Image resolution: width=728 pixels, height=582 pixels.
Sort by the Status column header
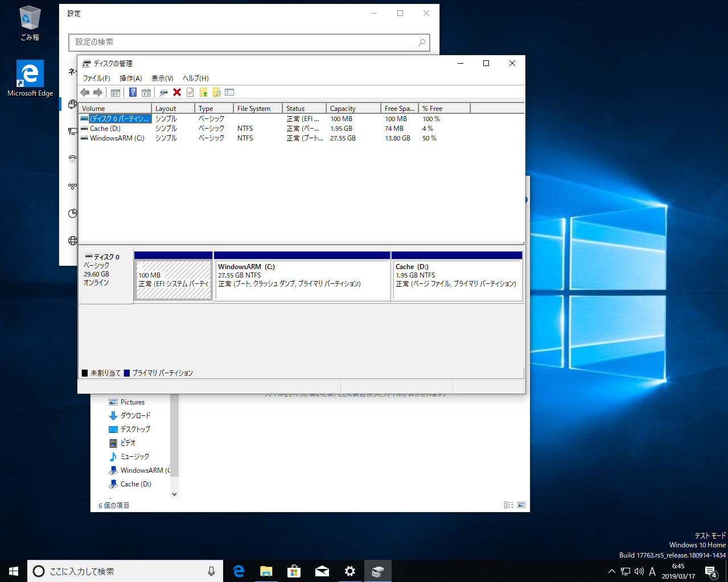point(305,109)
